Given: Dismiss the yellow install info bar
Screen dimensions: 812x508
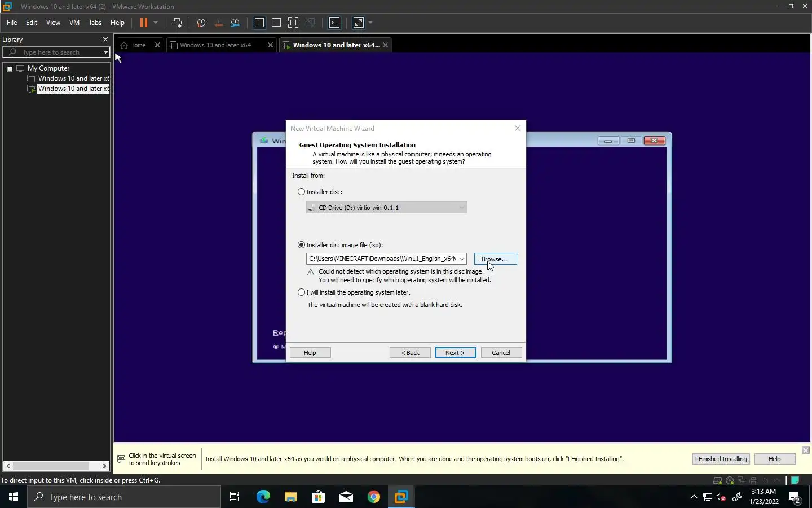Looking at the screenshot, I should [x=806, y=450].
